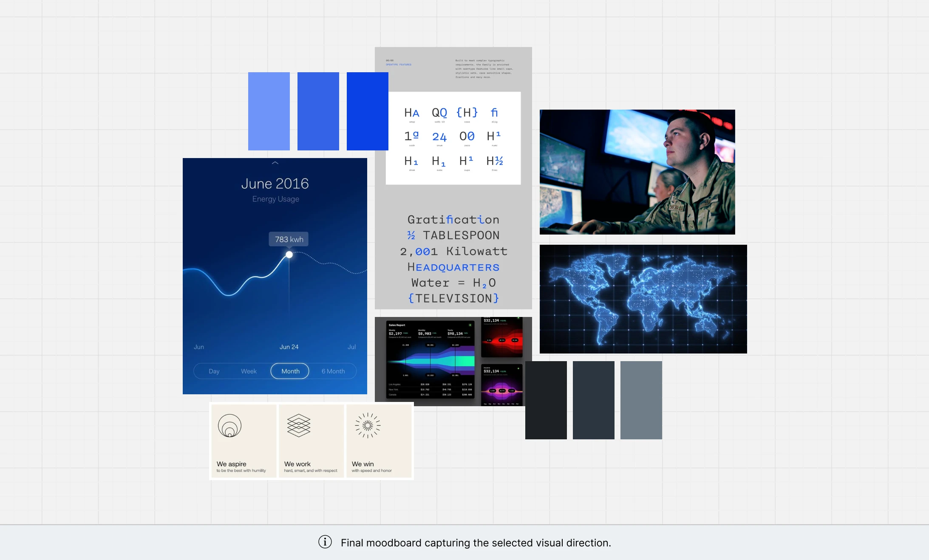Click the soldier at monitors photo

pos(637,172)
